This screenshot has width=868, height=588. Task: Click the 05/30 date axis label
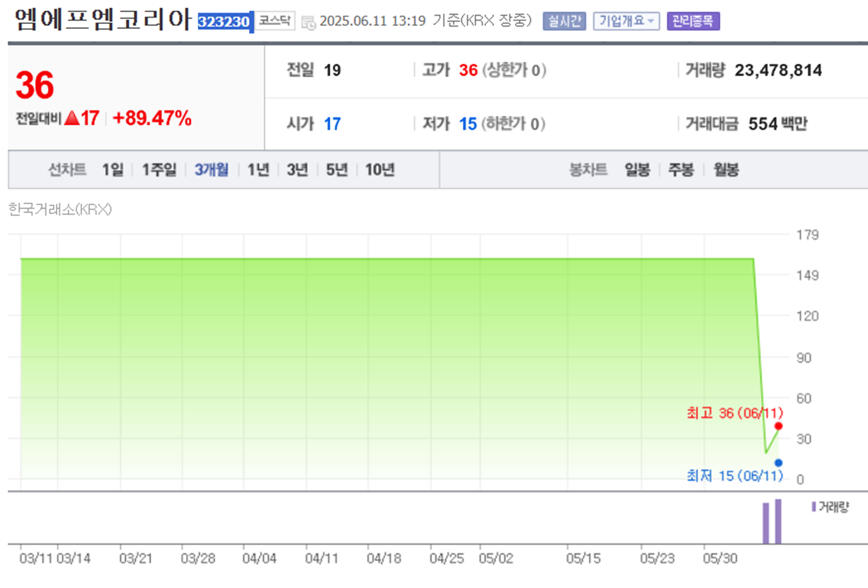(720, 558)
